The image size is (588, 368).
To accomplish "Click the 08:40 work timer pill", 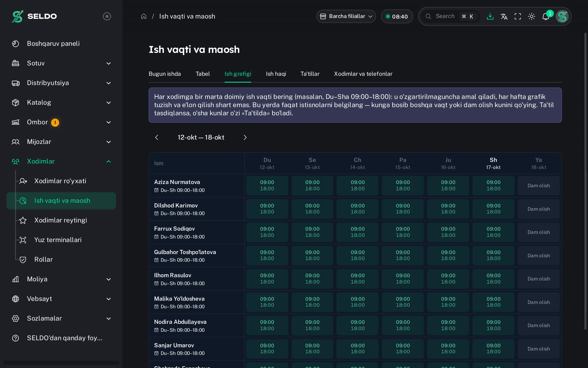I will click(397, 16).
